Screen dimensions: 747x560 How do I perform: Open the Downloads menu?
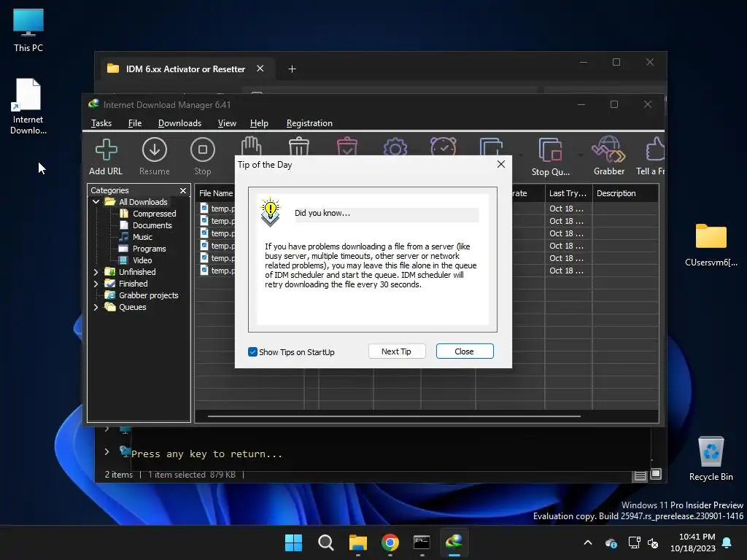179,123
